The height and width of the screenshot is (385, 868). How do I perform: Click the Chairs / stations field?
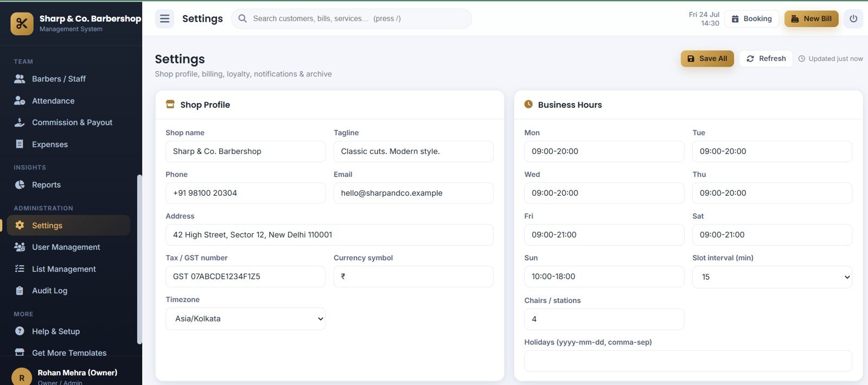click(604, 319)
